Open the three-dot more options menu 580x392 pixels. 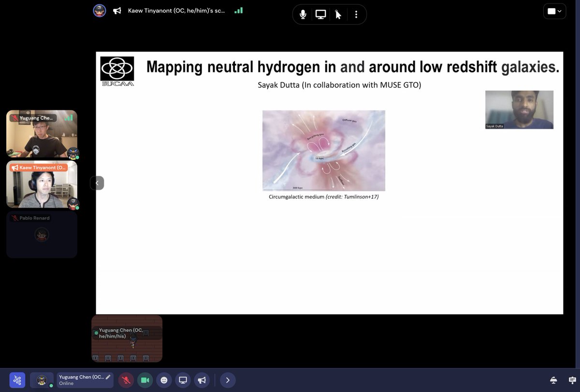pos(356,14)
